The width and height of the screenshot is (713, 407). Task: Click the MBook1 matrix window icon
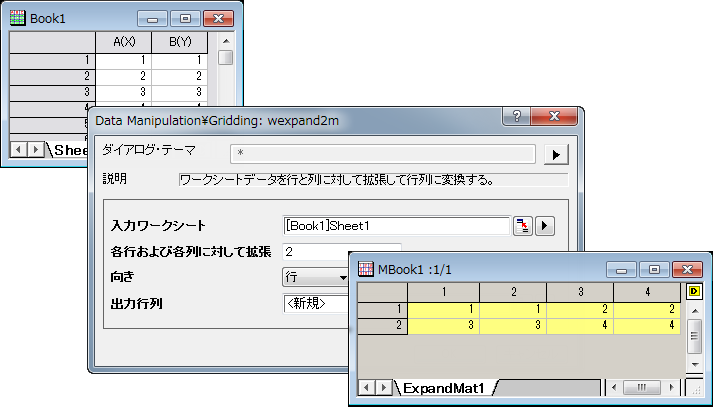coord(366,269)
